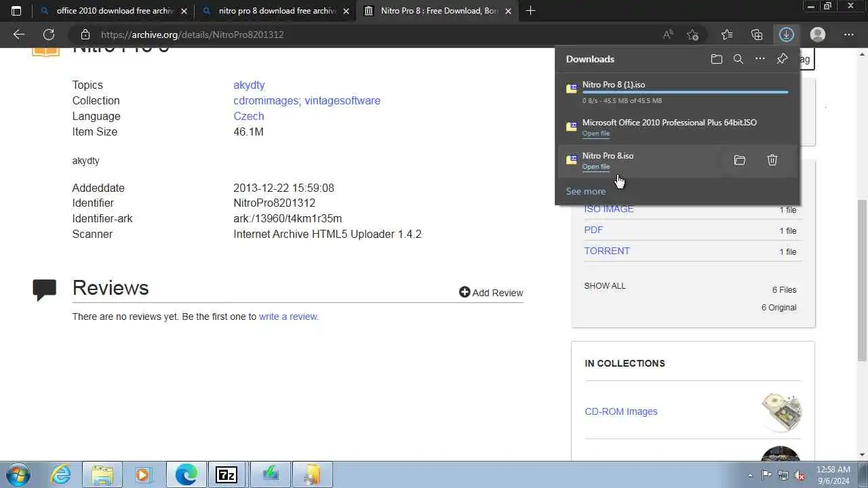This screenshot has width=868, height=488.
Task: Open the akydty topic link
Action: click(x=249, y=85)
